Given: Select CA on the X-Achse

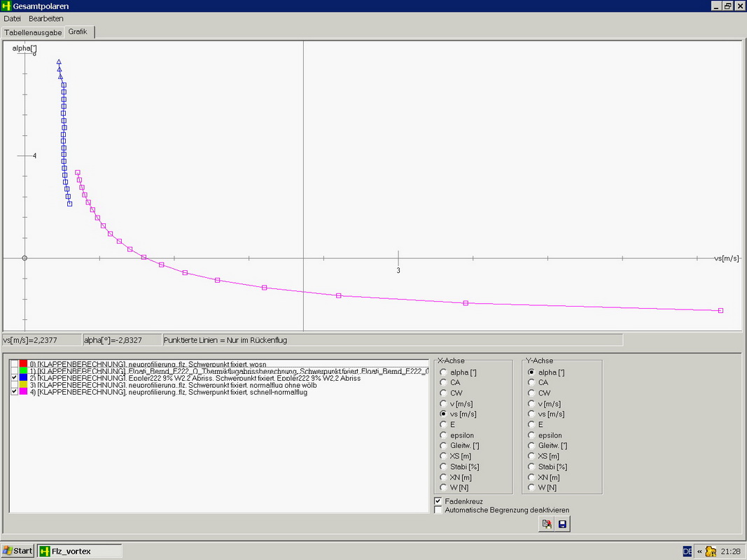Looking at the screenshot, I should pos(443,383).
